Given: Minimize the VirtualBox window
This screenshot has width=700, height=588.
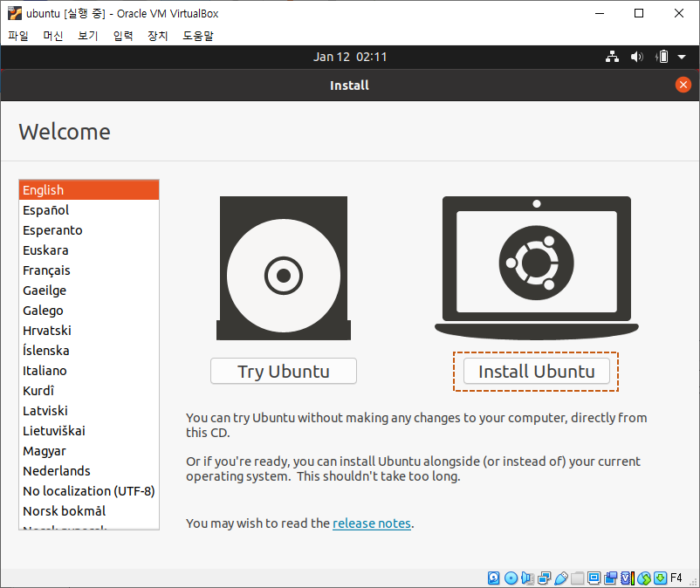Looking at the screenshot, I should (600, 13).
